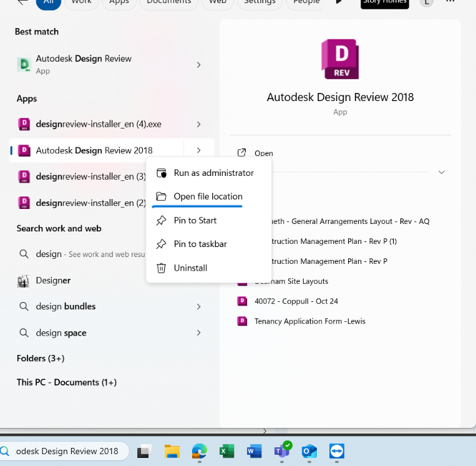Image resolution: width=476 pixels, height=466 pixels.
Task: Click the taskbar search text field
Action: (67, 451)
